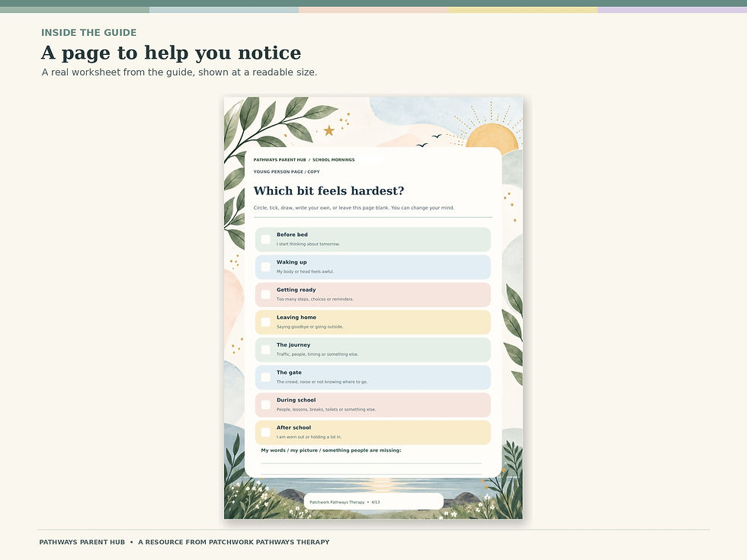Click the text "I start thinking about tomorrow."

pyautogui.click(x=308, y=245)
